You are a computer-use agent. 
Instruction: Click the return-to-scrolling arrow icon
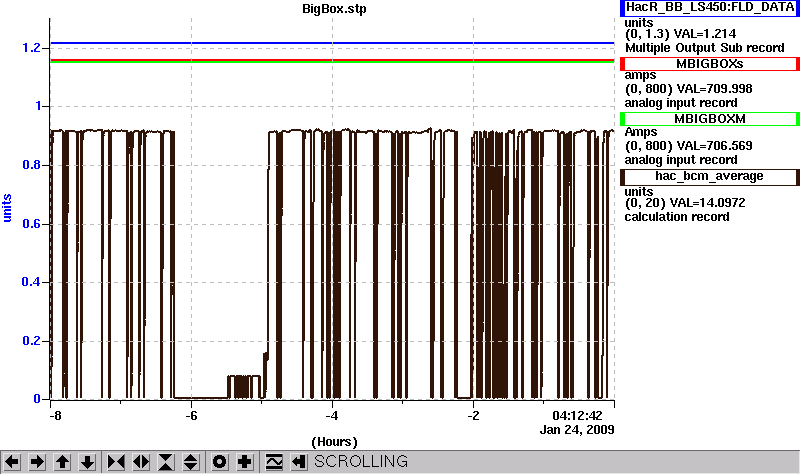click(x=299, y=462)
